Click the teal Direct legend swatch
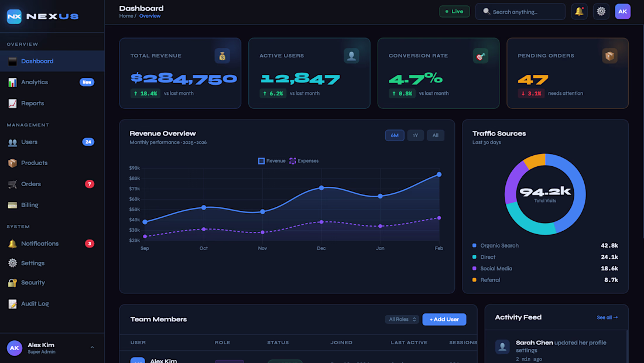Viewport: 644px width, 363px height. 474,257
